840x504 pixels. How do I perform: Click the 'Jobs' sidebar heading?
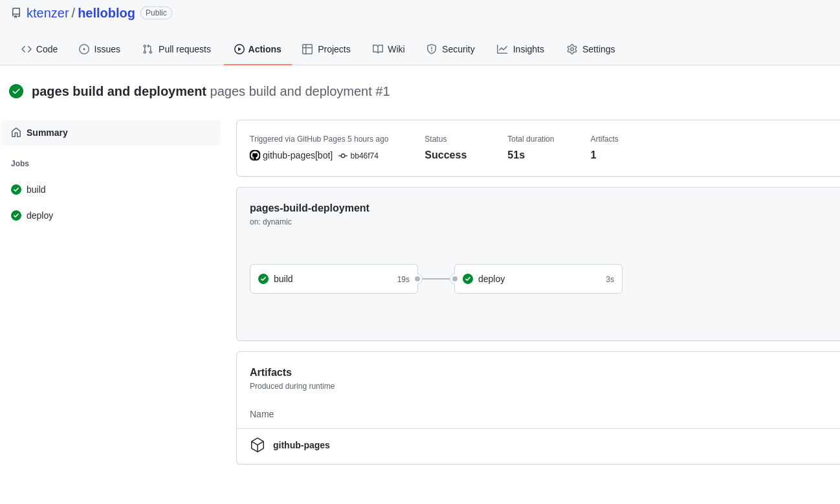pyautogui.click(x=20, y=164)
